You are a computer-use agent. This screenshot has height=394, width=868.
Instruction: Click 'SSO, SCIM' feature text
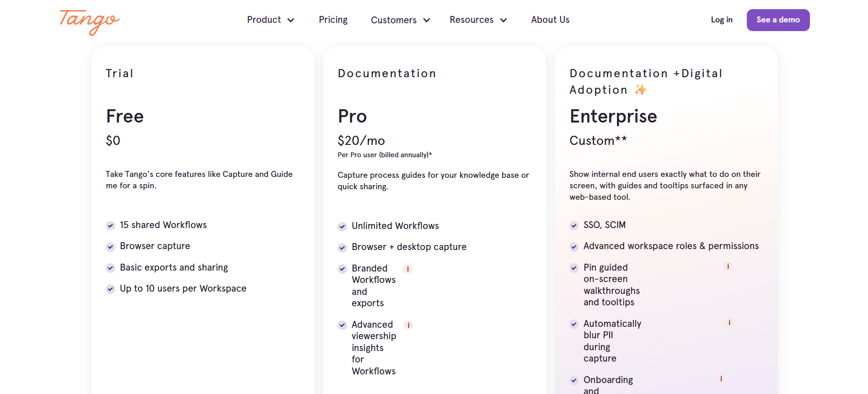point(605,225)
